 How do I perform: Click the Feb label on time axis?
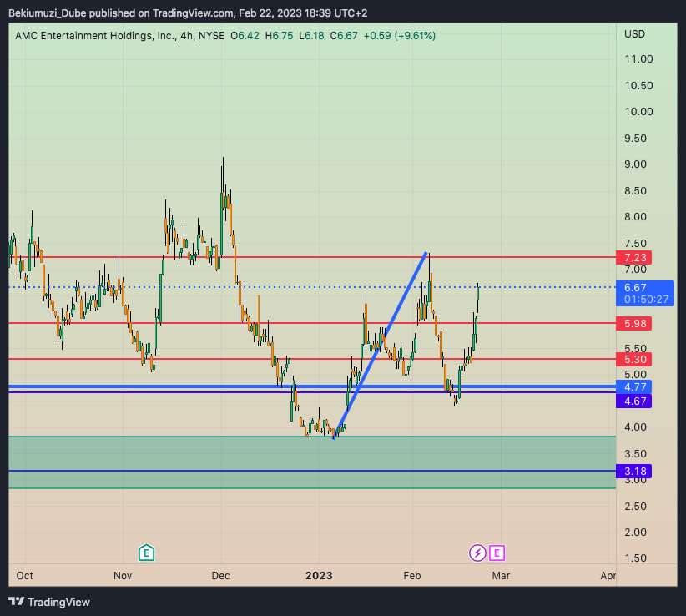[412, 575]
